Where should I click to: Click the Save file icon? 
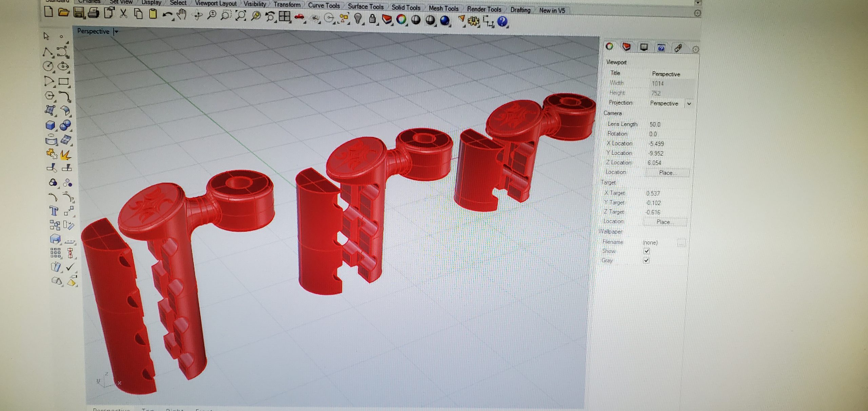click(78, 13)
